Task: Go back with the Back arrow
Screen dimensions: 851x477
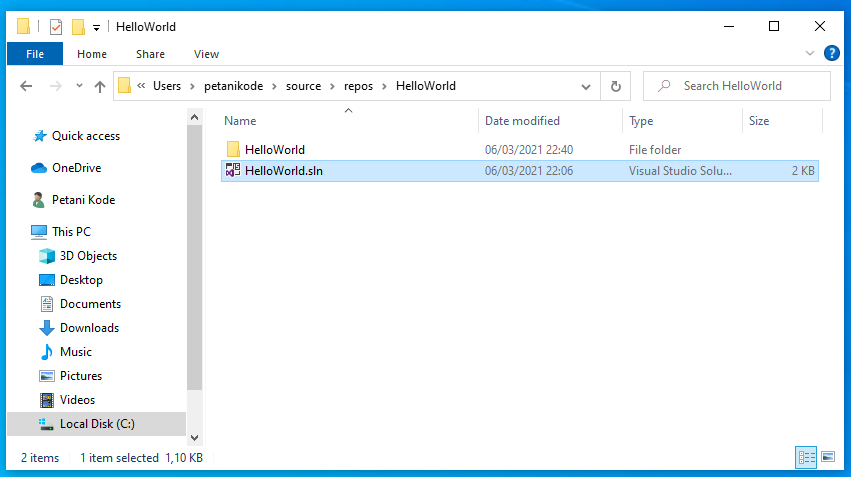Action: [26, 86]
